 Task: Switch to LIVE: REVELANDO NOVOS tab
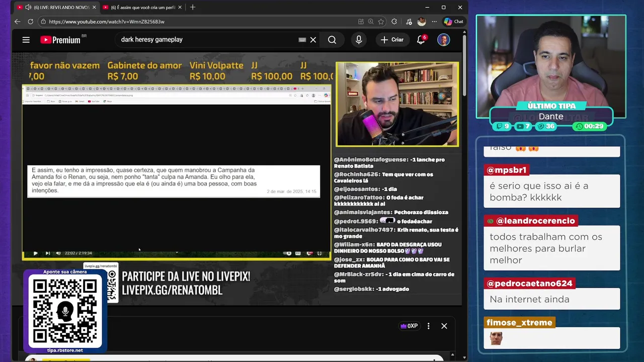click(57, 8)
